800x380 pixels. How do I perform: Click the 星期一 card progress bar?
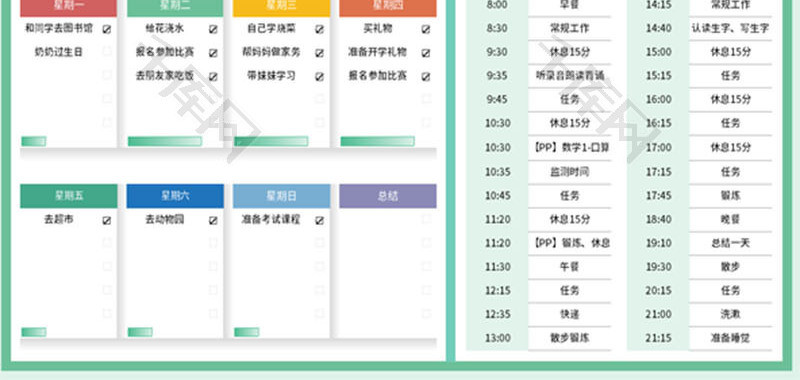click(34, 141)
